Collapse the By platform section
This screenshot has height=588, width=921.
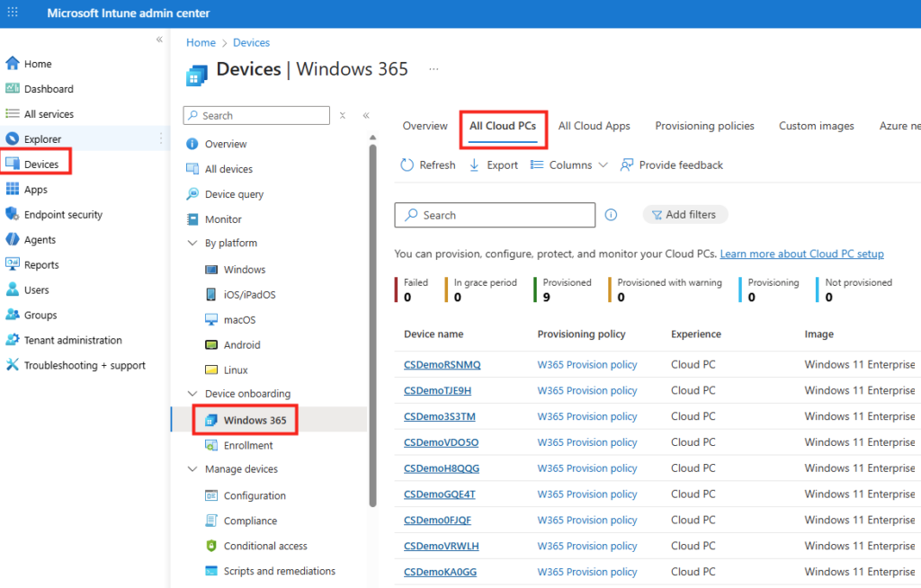pyautogui.click(x=192, y=243)
